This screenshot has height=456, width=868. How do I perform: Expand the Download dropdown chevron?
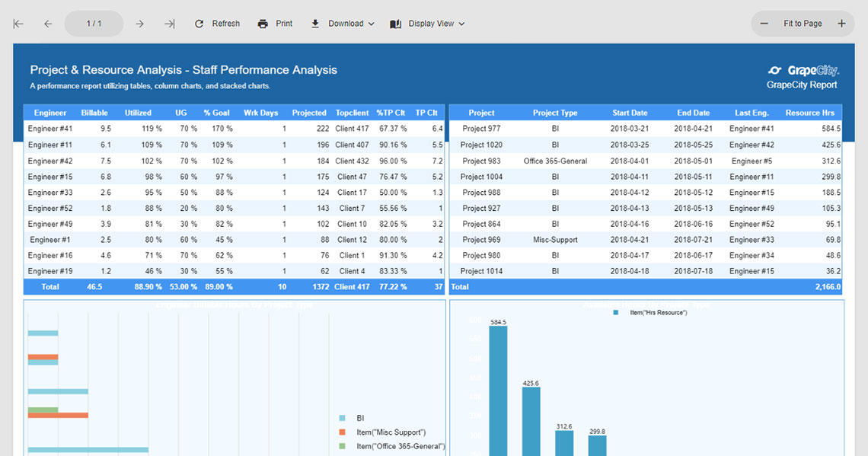(x=372, y=24)
